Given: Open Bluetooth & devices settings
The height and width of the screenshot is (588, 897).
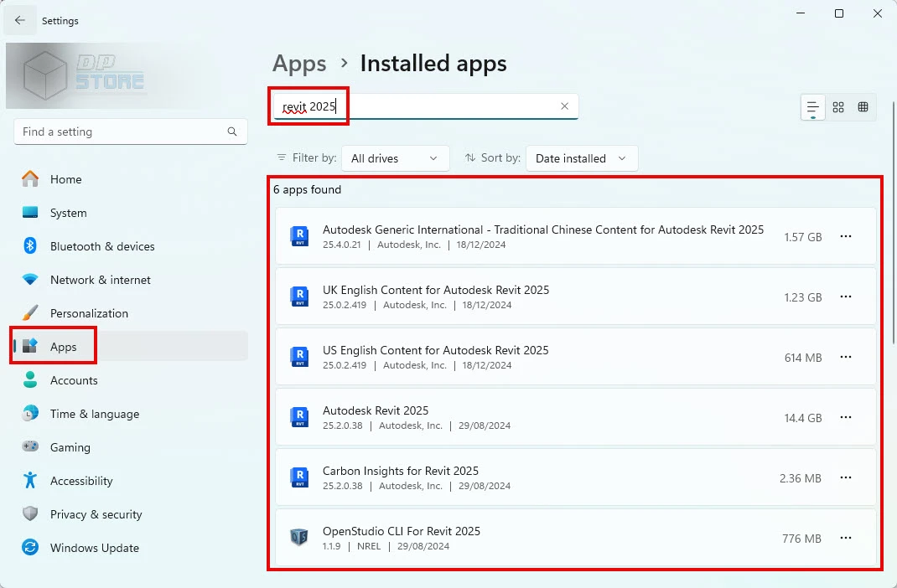Looking at the screenshot, I should (x=131, y=246).
